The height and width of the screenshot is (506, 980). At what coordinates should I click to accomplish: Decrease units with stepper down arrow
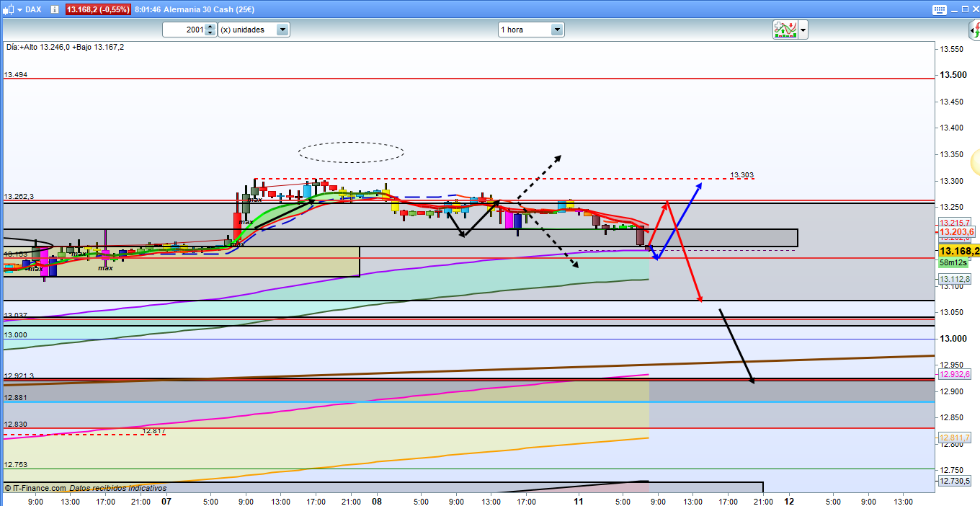click(210, 33)
